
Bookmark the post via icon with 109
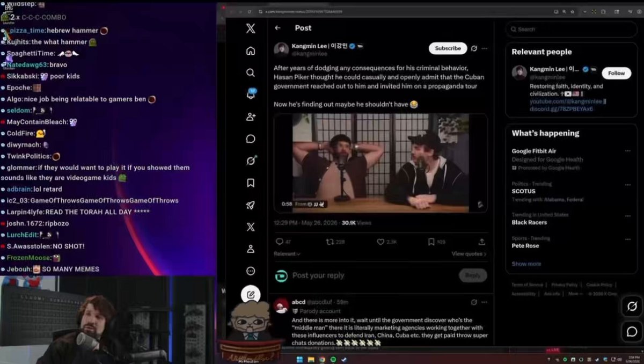tap(431, 242)
